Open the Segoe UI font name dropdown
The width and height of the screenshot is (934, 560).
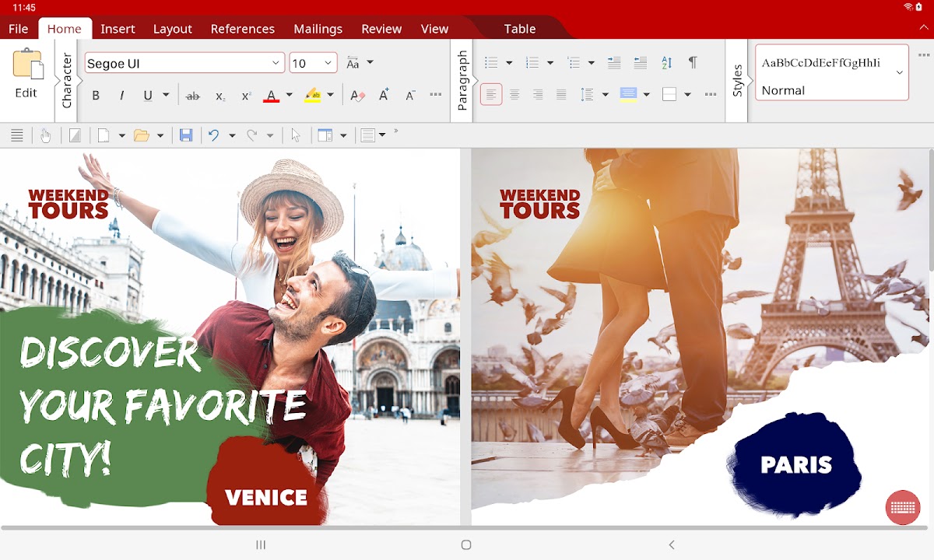pyautogui.click(x=276, y=63)
